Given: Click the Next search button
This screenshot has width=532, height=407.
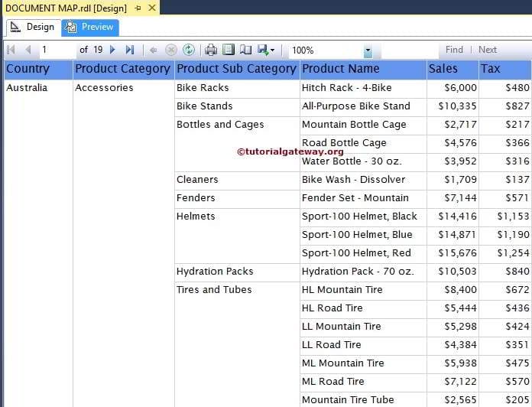Looking at the screenshot, I should pos(488,50).
